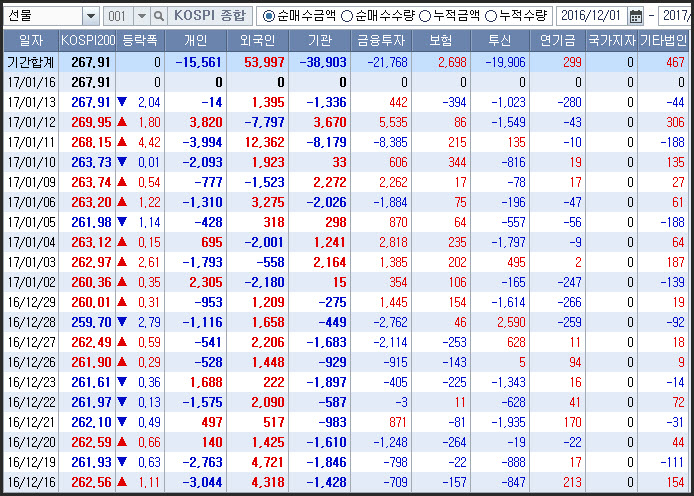Click the 금융투자 column header
This screenshot has width=694, height=496.
[x=381, y=41]
